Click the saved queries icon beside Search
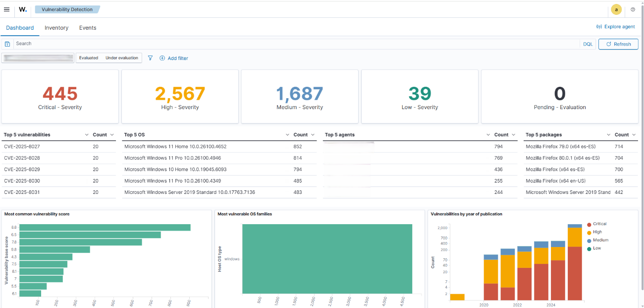The image size is (644, 308). click(x=7, y=44)
